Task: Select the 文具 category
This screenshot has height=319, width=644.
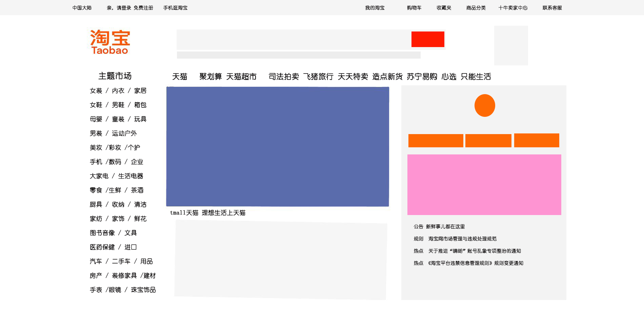Action: pyautogui.click(x=130, y=233)
